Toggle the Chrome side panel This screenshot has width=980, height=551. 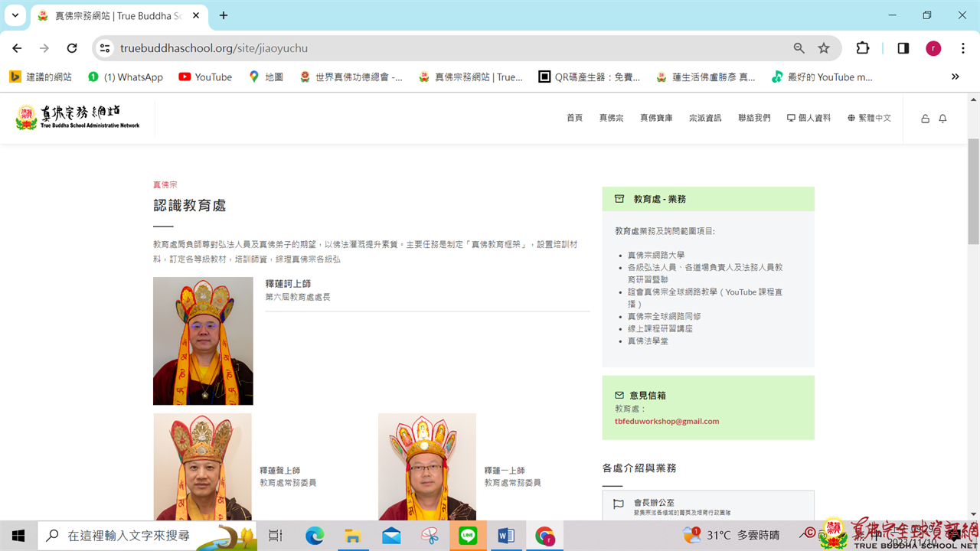coord(903,48)
